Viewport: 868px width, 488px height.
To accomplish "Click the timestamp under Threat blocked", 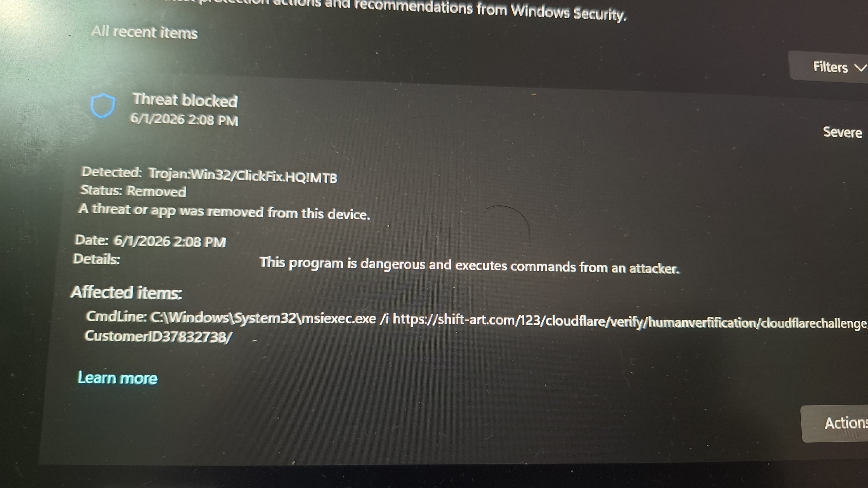I will [x=184, y=120].
